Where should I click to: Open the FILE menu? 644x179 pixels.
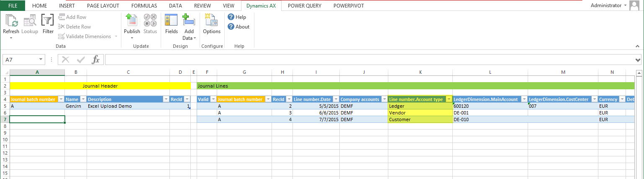[x=13, y=6]
